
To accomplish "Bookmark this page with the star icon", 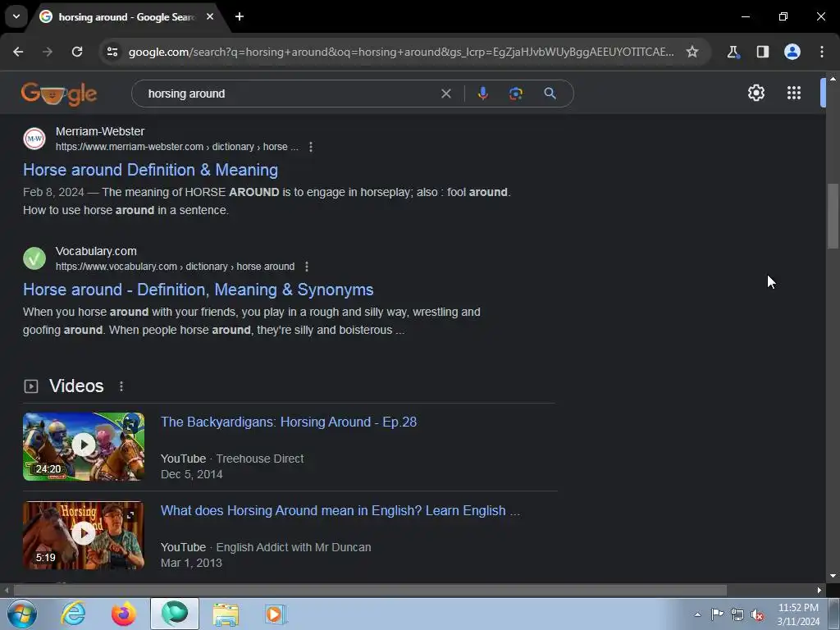I will [x=692, y=52].
